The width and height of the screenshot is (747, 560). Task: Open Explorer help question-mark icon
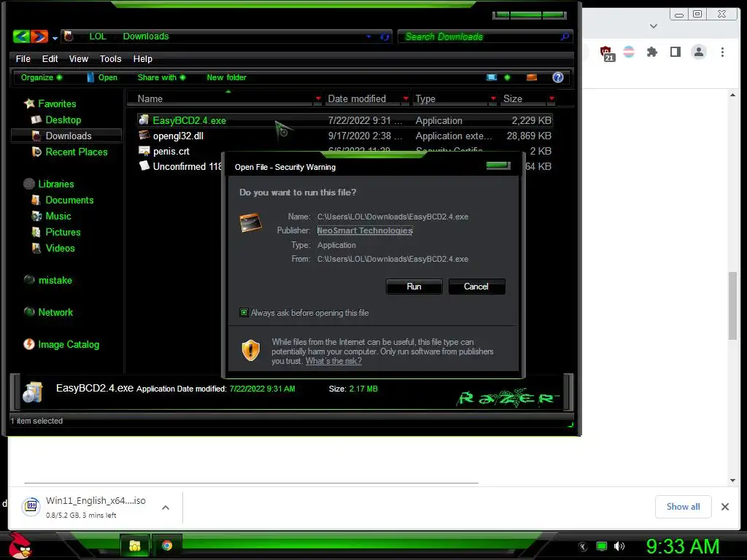(x=558, y=77)
